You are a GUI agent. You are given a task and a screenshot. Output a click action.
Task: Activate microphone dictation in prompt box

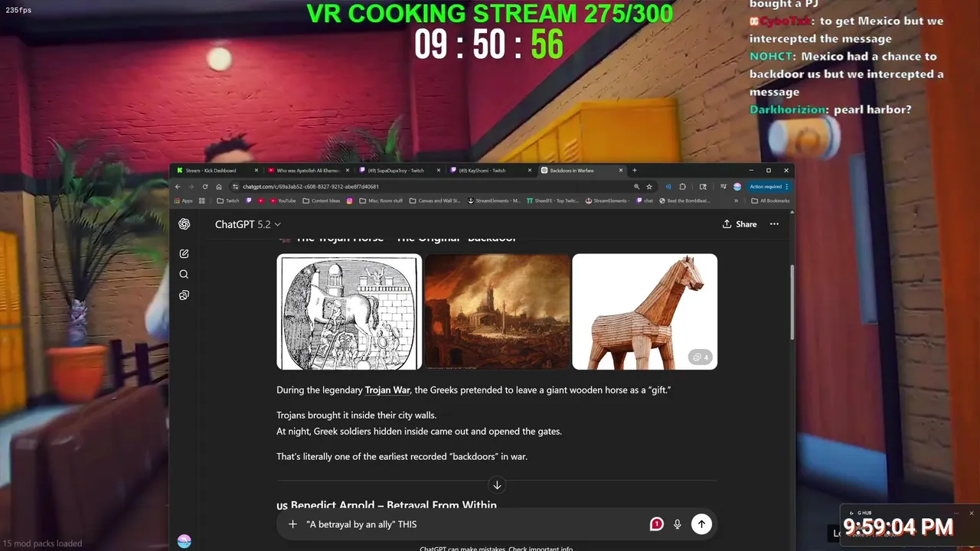click(x=677, y=524)
